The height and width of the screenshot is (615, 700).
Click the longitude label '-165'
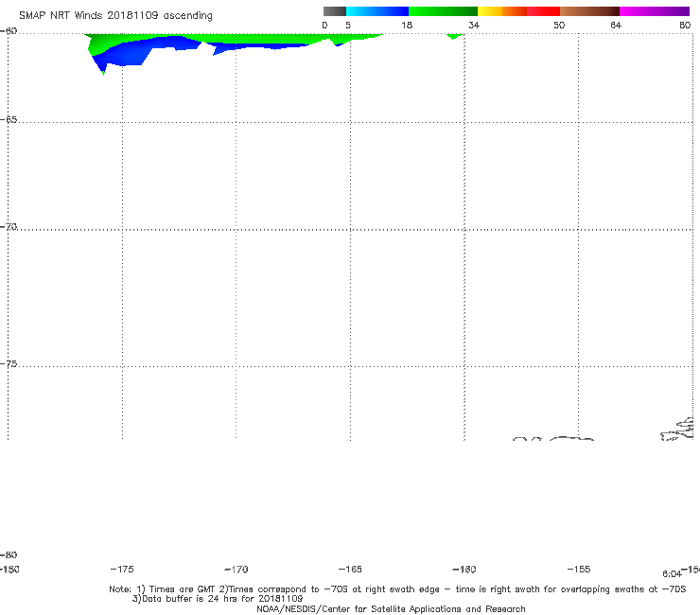(x=350, y=570)
